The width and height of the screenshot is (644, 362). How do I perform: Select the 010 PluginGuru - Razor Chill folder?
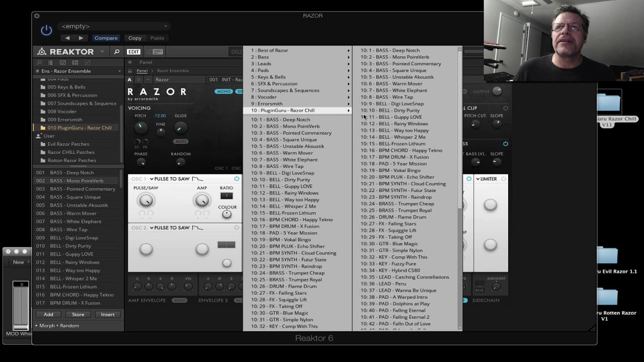pos(76,128)
